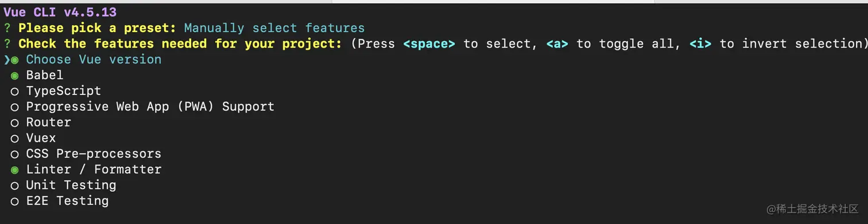Check the E2E Testing bullet

[14, 202]
